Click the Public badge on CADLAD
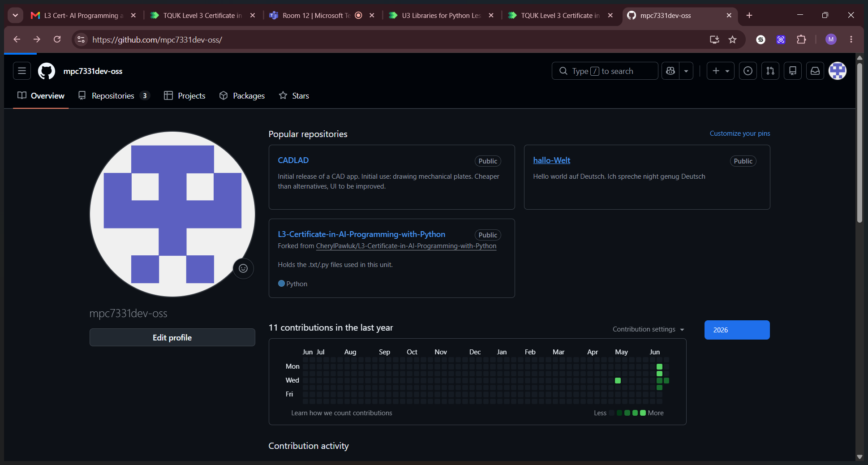 coord(488,161)
